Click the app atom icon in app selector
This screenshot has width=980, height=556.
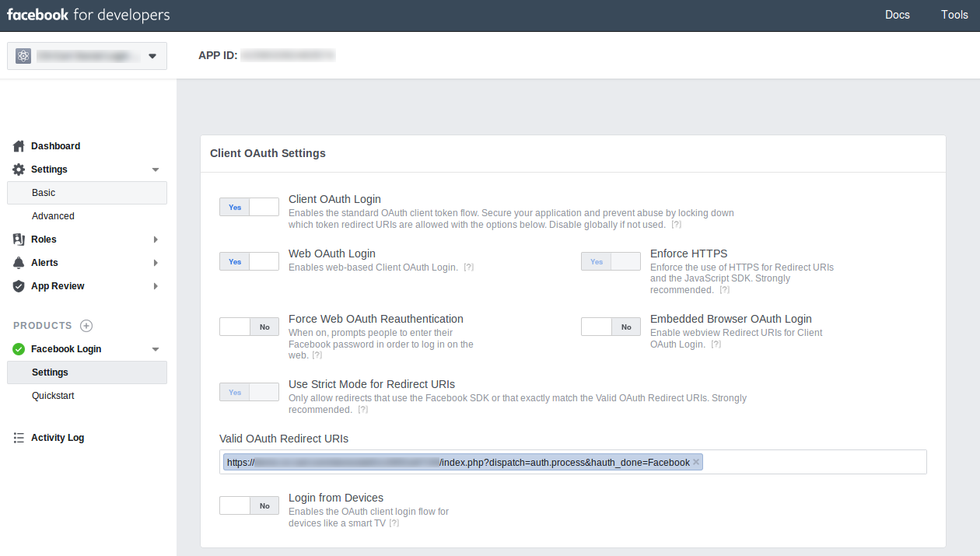point(23,56)
